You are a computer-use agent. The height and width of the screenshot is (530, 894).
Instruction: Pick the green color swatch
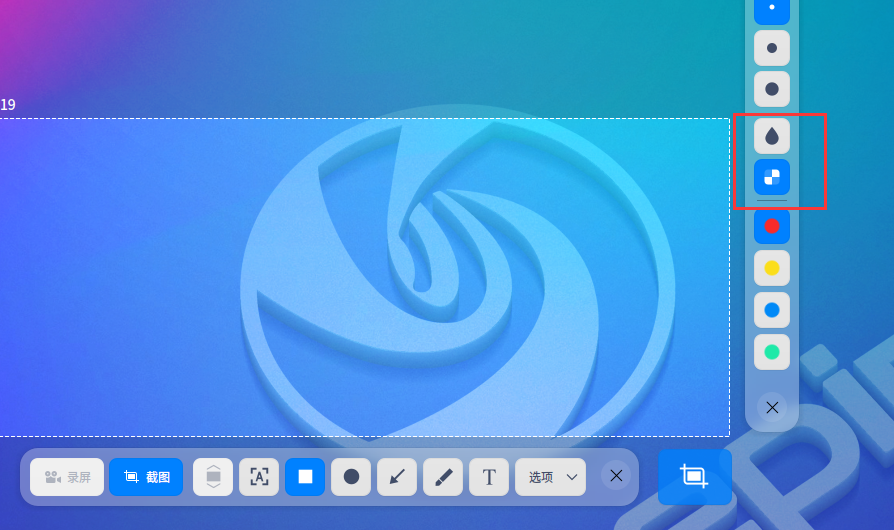tap(772, 352)
